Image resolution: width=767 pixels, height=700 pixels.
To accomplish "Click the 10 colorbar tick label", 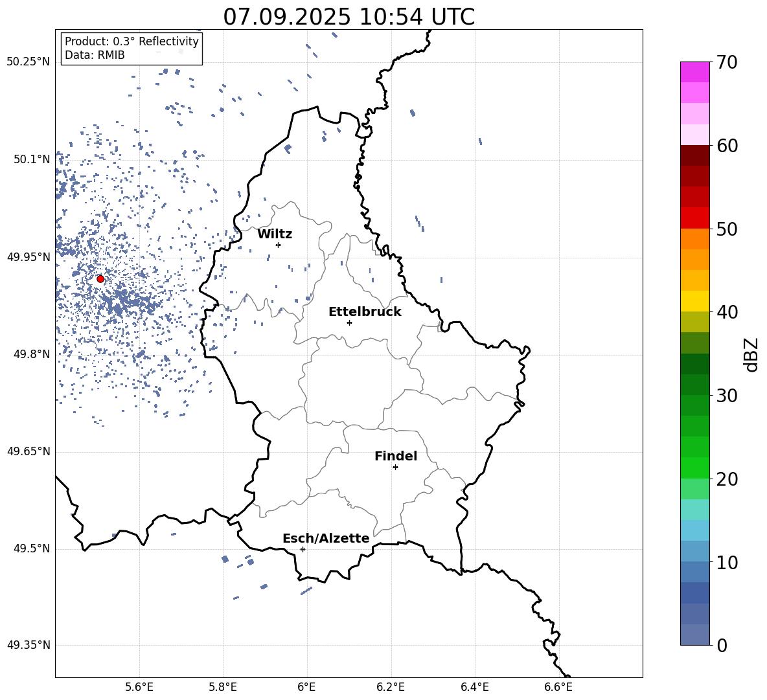I will pyautogui.click(x=727, y=562).
